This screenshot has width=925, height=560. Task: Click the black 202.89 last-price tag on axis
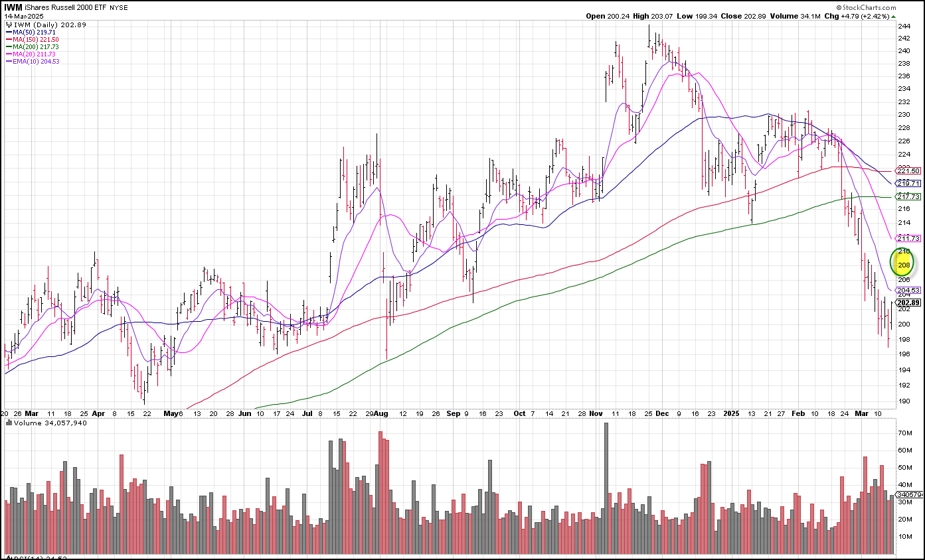pos(907,303)
